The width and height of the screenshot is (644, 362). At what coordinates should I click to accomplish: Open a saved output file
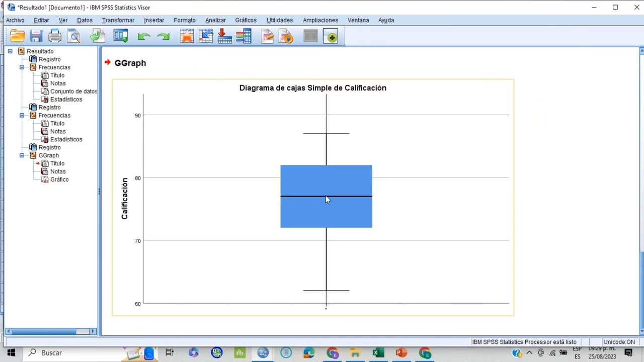click(18, 36)
